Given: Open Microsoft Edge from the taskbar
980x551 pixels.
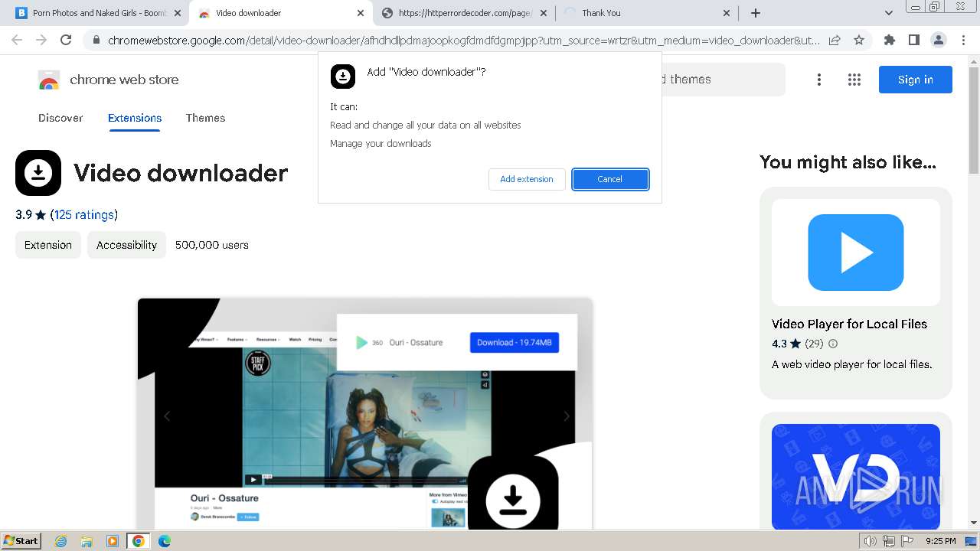Looking at the screenshot, I should (x=165, y=541).
